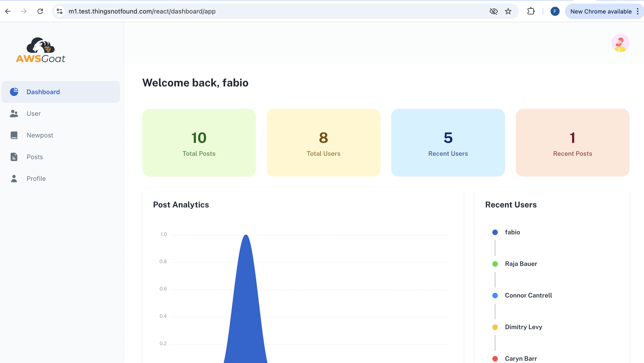Click Caryn Barr's red status dot

click(495, 358)
